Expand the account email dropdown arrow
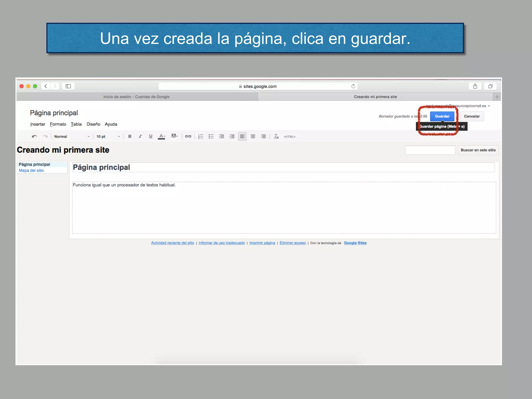 pyautogui.click(x=489, y=106)
